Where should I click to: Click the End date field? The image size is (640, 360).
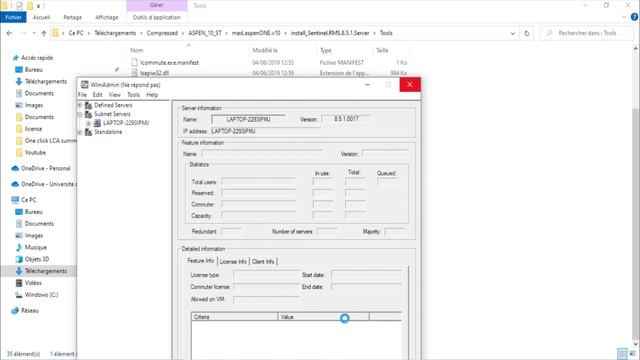click(x=366, y=287)
